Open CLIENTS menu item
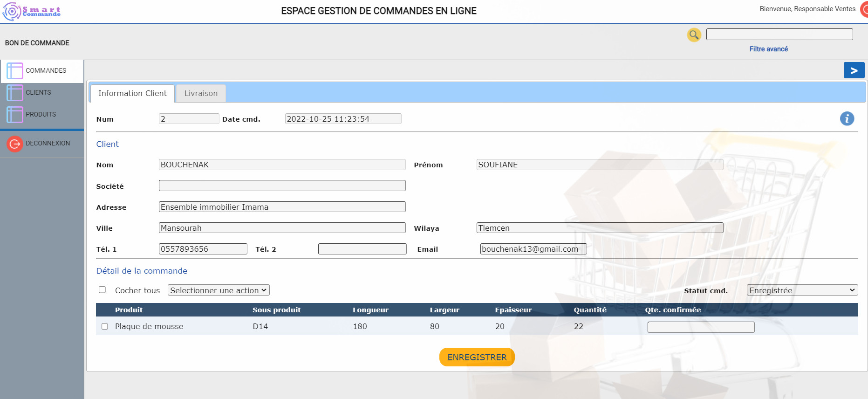 39,92
